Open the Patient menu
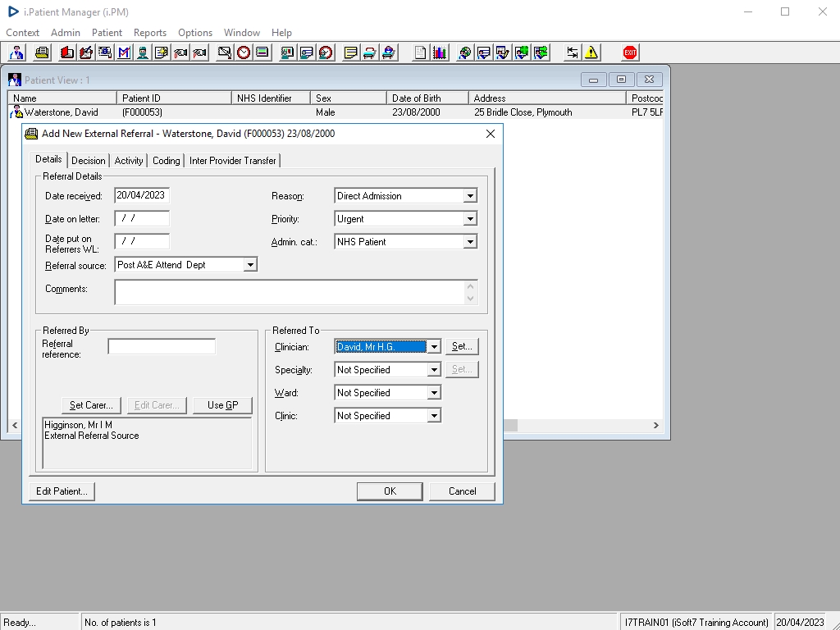Screen dimensions: 840x630 [107, 33]
